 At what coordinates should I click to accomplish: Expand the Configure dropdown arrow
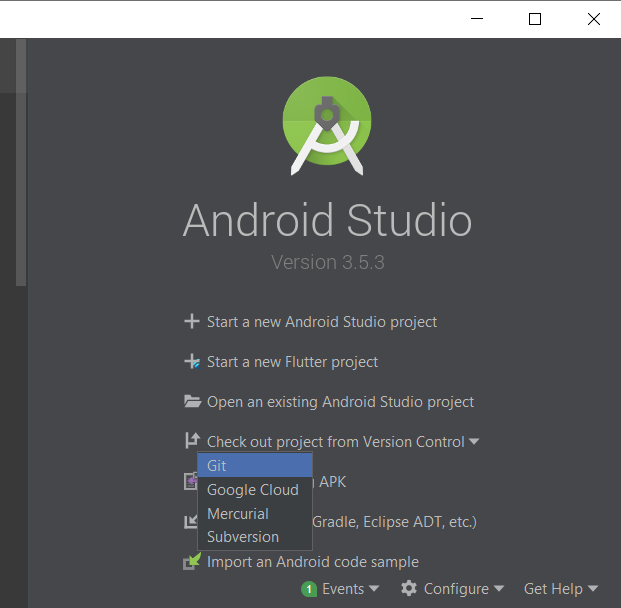(x=499, y=589)
